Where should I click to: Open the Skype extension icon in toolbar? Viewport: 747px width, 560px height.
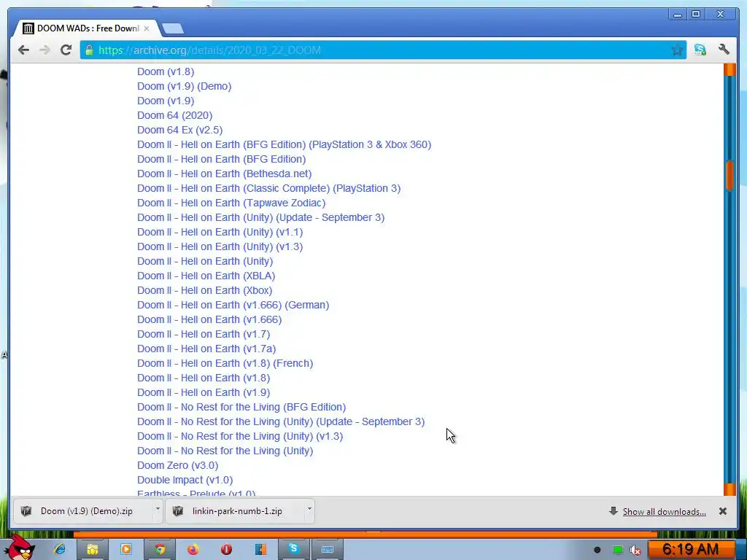pos(700,50)
